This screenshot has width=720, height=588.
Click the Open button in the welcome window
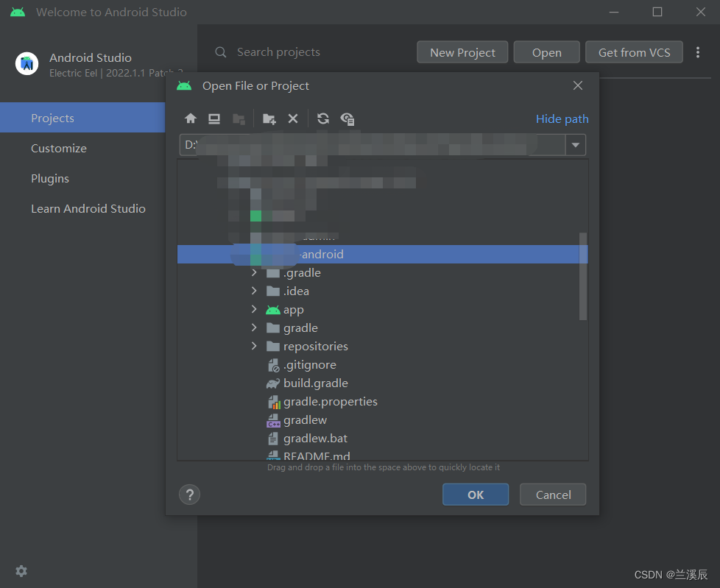[x=546, y=52]
